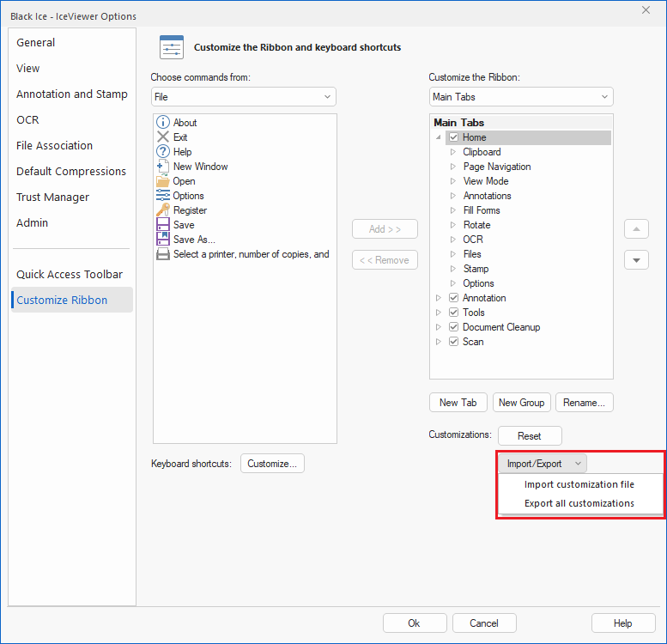The height and width of the screenshot is (644, 667).
Task: Click the printer icon in the command list
Action: click(163, 254)
